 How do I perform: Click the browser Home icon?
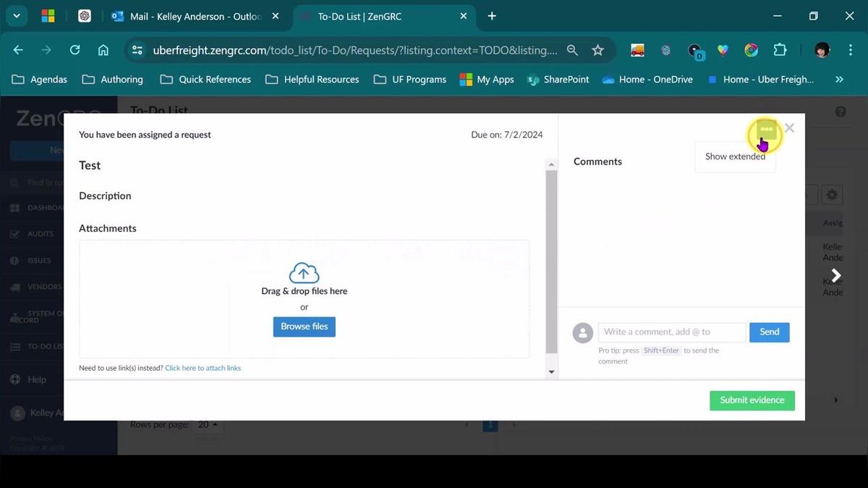[103, 50]
